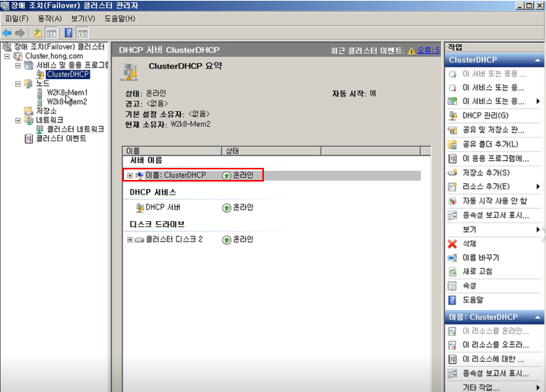Screen dimensions: 546x392
Task: Click the 이름 바꾸기 icon
Action: coord(452,258)
